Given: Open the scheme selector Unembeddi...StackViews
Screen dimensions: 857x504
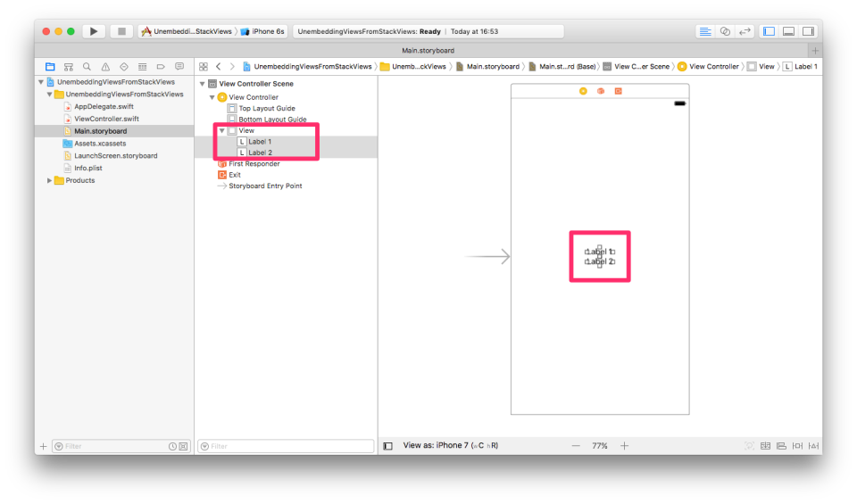Looking at the screenshot, I should [187, 31].
